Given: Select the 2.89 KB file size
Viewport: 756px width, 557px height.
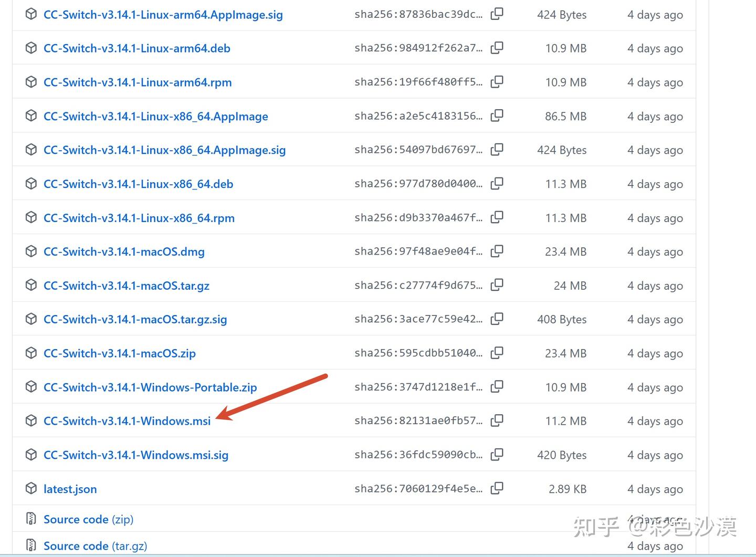Looking at the screenshot, I should 568,489.
